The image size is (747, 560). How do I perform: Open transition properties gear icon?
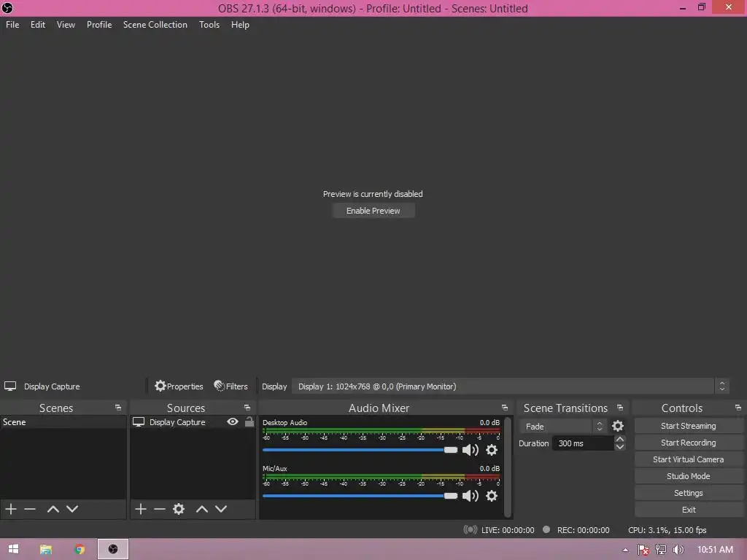coord(618,426)
